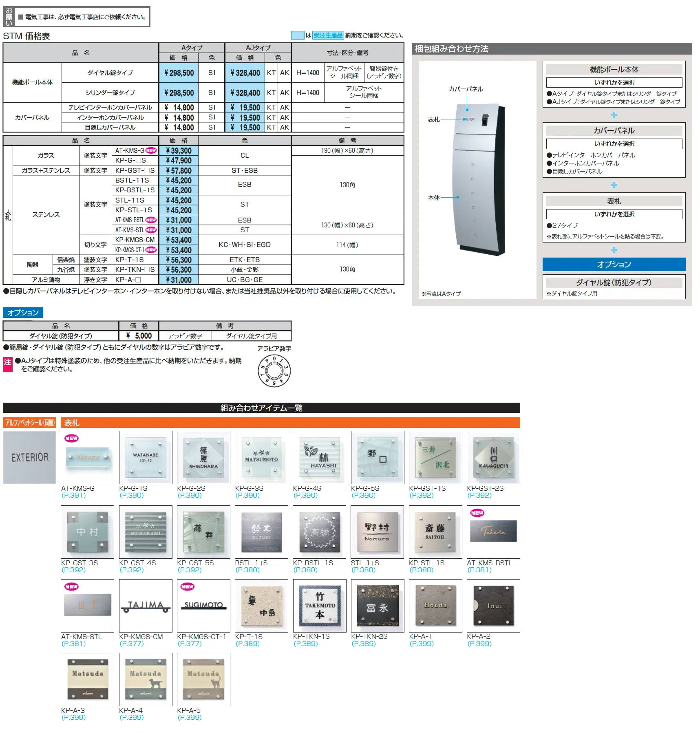The width and height of the screenshot is (700, 734).
Task: Select the KP-GST-3S nameplate thumbnail
Action: (x=87, y=532)
